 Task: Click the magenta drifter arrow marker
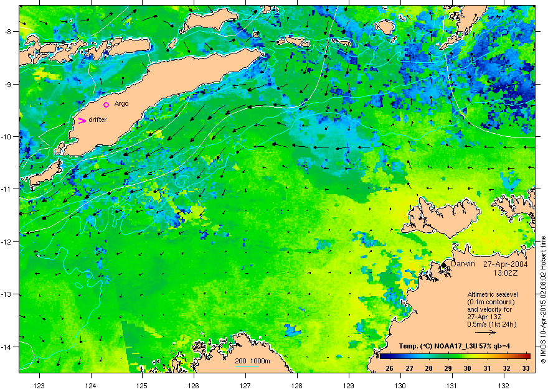coord(82,121)
